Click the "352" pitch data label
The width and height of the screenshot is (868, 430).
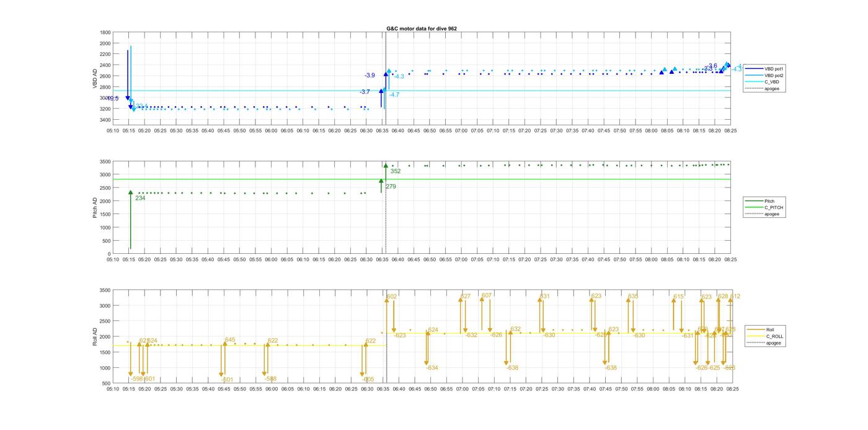(396, 171)
